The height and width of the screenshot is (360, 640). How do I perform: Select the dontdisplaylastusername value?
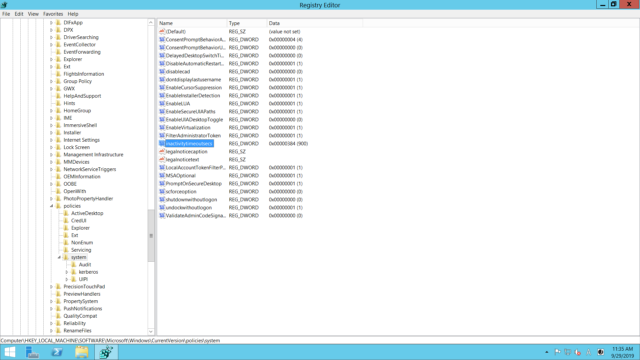pyautogui.click(x=193, y=80)
